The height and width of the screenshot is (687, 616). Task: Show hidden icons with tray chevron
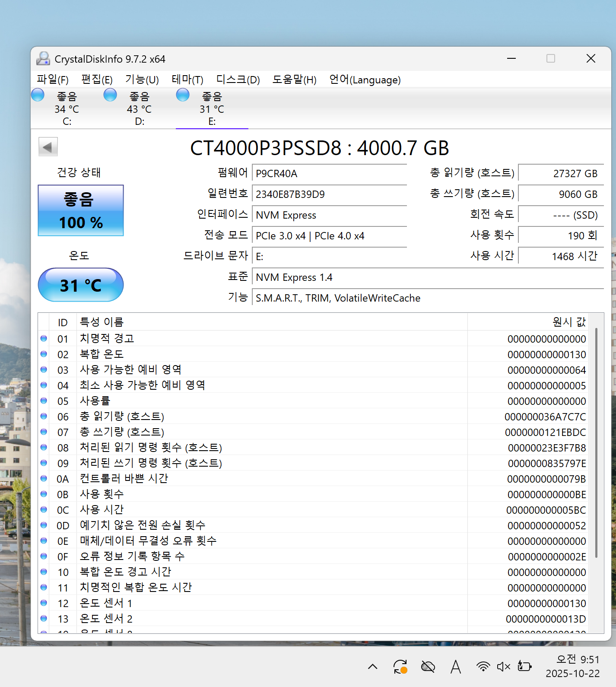point(372,667)
